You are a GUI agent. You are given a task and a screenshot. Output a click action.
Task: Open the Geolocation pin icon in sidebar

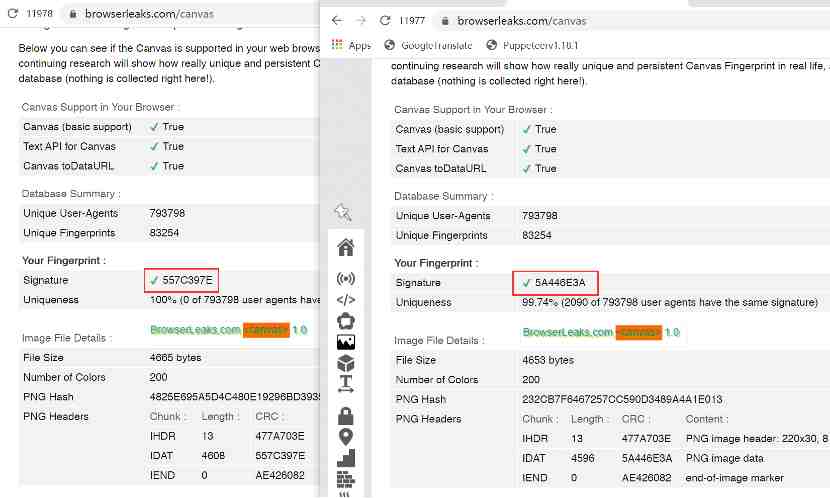coord(346,437)
